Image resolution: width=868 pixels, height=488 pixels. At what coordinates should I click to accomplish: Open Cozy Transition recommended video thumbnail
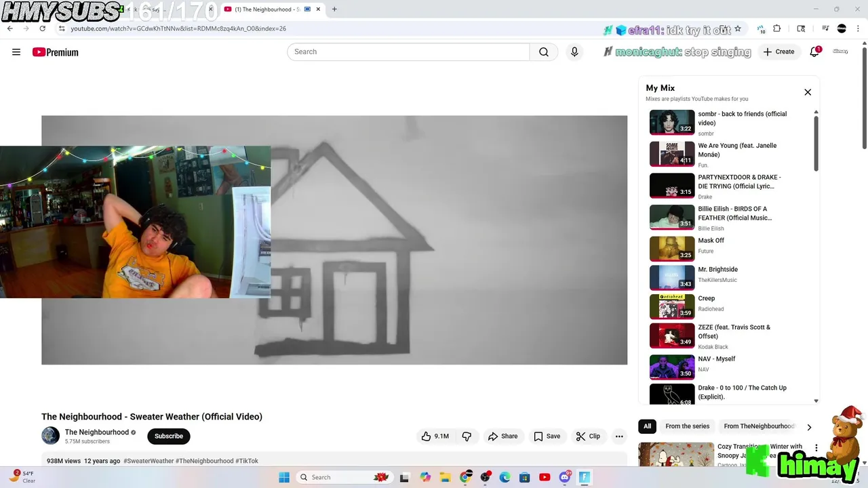[x=676, y=455]
